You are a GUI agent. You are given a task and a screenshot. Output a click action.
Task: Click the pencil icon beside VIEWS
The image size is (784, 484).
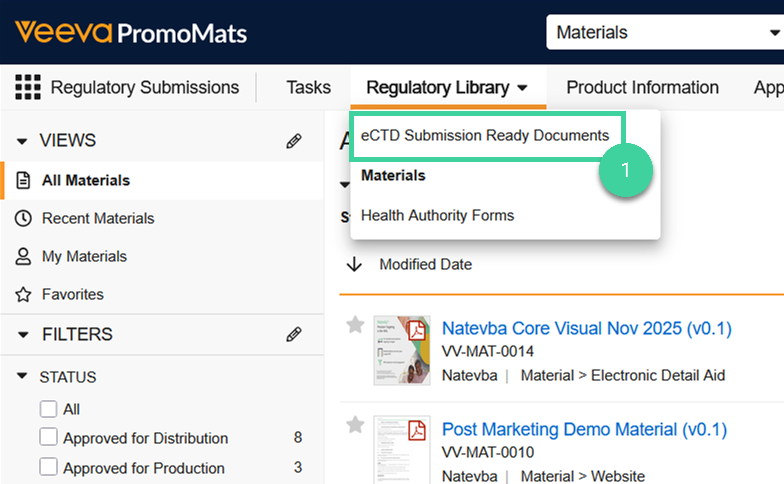[293, 141]
